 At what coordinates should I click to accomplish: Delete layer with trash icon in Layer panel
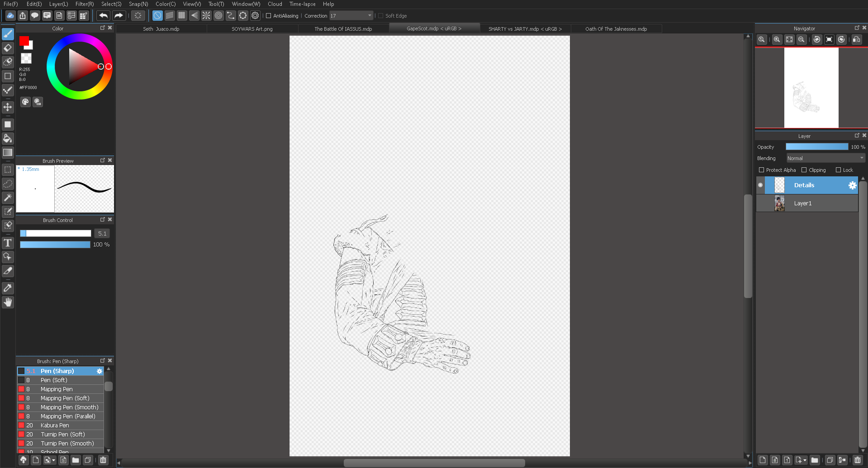(x=857, y=460)
